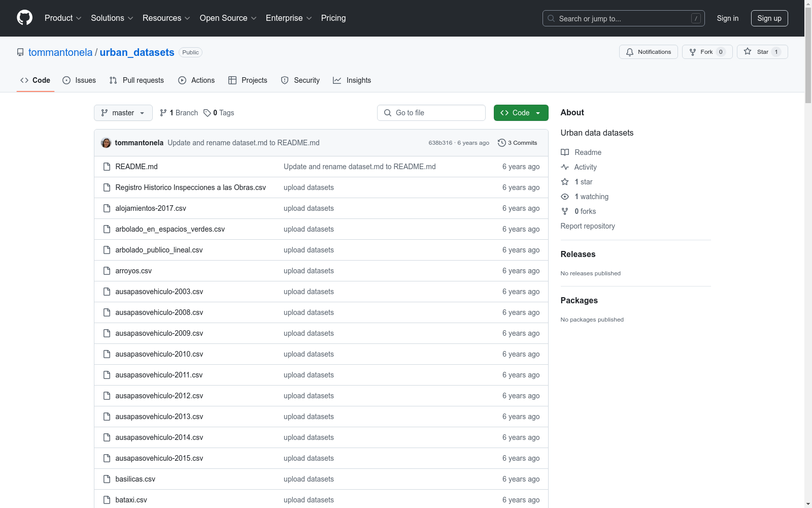812x508 pixels.
Task: Click the file icon for ausapasovehiculo-2003.csv
Action: (x=107, y=292)
